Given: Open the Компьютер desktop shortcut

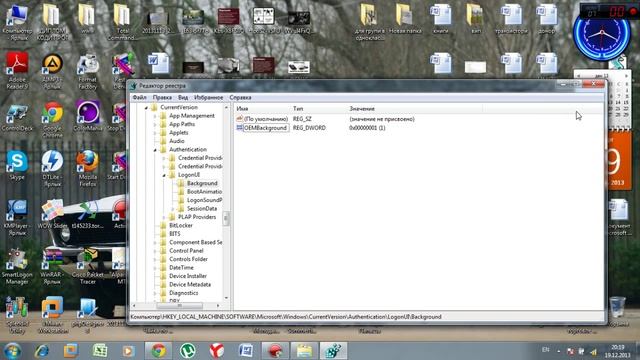Looking at the screenshot, I should 17,21.
